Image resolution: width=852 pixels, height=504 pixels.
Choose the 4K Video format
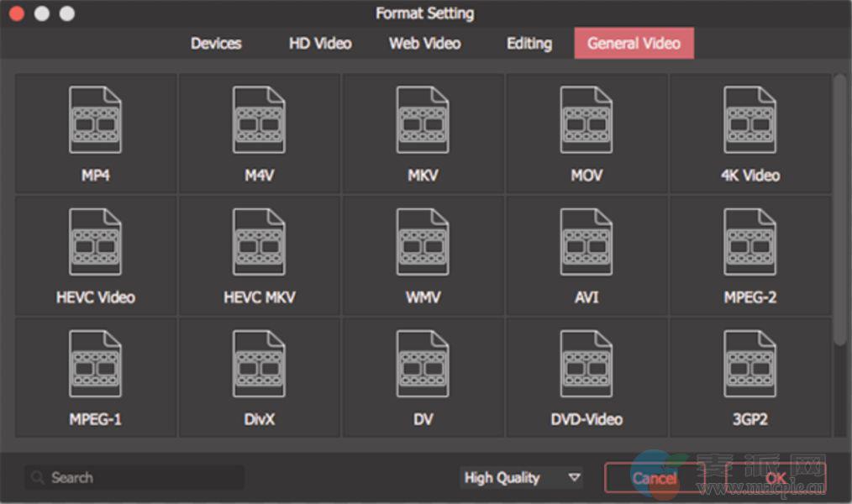pos(749,122)
